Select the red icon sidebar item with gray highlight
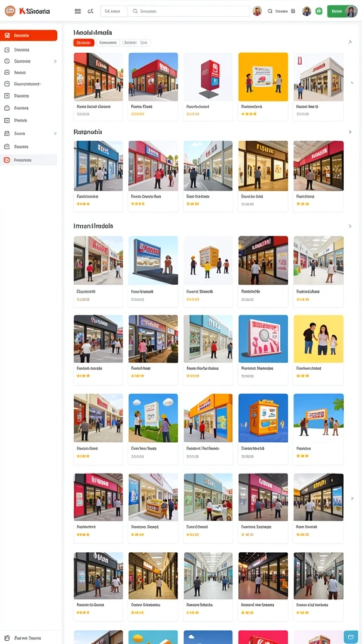This screenshot has height=644, width=362. click(x=29, y=160)
